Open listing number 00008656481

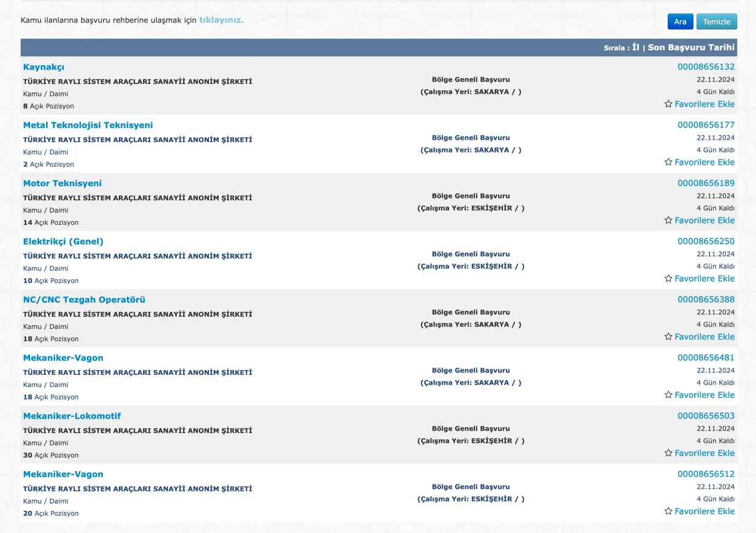click(x=706, y=358)
